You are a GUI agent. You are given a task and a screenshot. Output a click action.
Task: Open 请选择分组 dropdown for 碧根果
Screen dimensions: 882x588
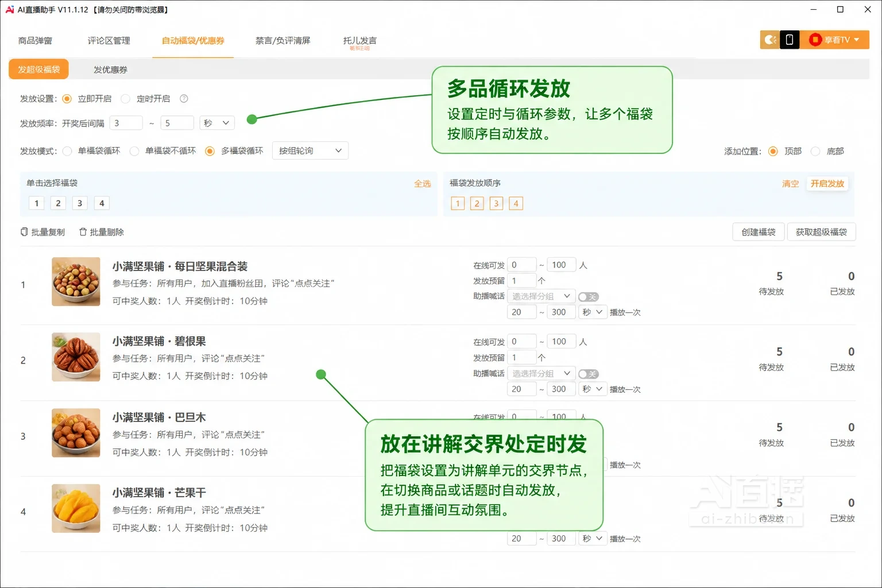point(541,373)
